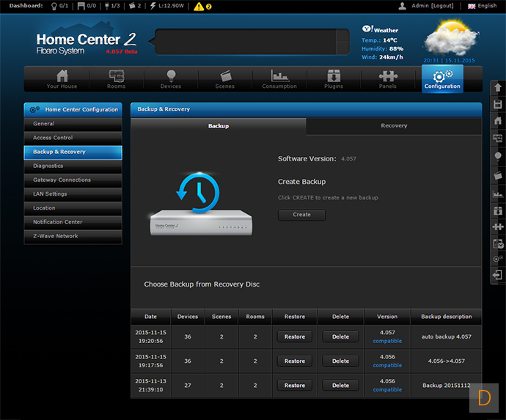Image resolution: width=506 pixels, height=420 pixels.
Task: Open the Plugins section
Action: point(334,79)
